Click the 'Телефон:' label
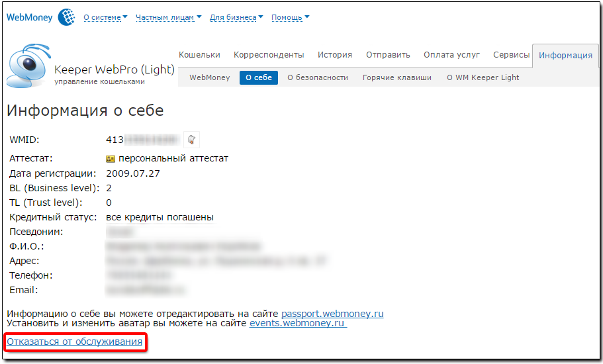The width and height of the screenshot is (603, 364). point(30,275)
